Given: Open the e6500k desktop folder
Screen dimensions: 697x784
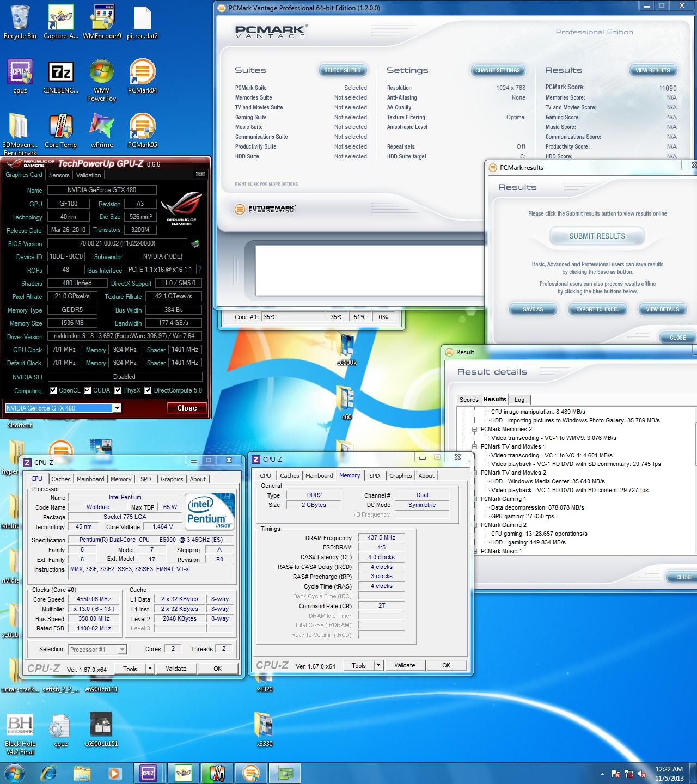Looking at the screenshot, I should 346,348.
